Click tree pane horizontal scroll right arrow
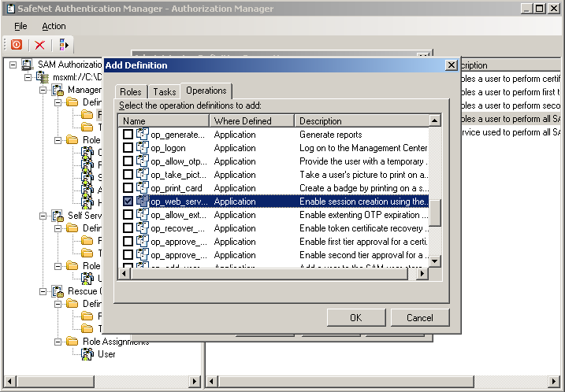Viewport: 565px width, 392px height. click(195, 381)
